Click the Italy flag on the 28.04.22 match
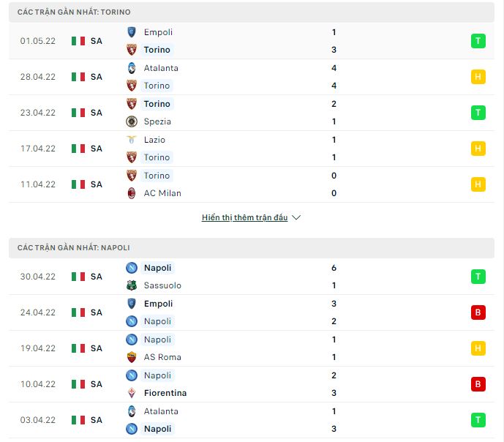Image resolution: width=504 pixels, height=442 pixels. [78, 77]
